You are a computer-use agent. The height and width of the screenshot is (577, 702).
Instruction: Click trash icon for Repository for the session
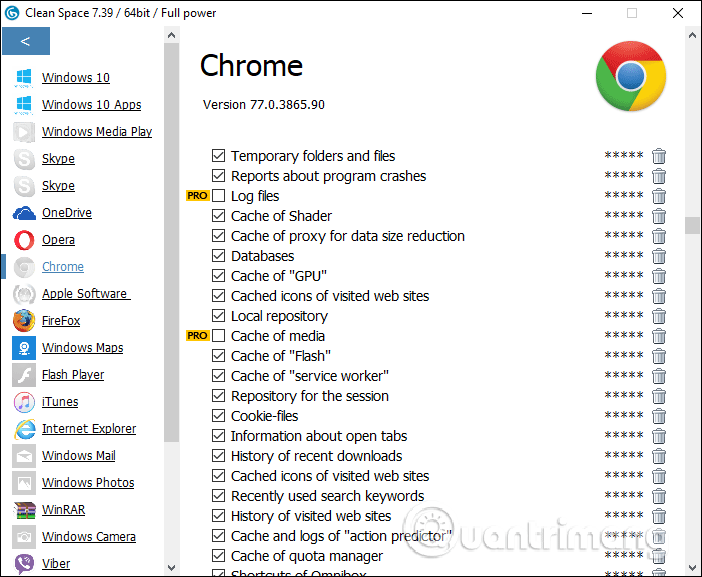tap(659, 396)
